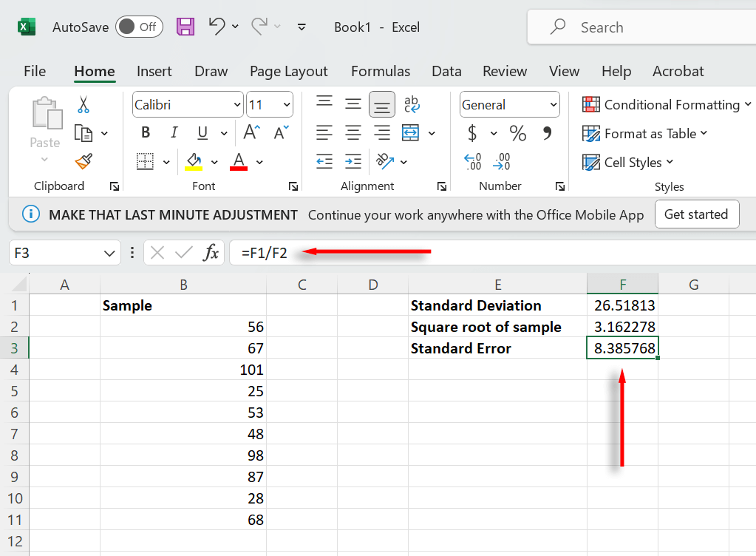Image resolution: width=756 pixels, height=556 pixels.
Task: Click the Get started button
Action: (x=696, y=214)
